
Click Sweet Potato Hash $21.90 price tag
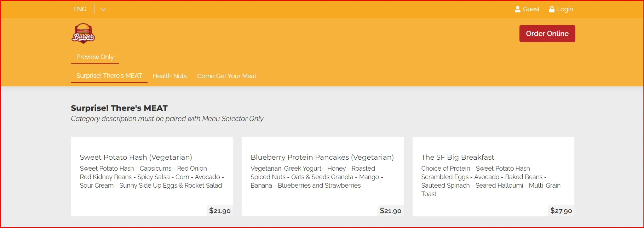click(x=220, y=211)
